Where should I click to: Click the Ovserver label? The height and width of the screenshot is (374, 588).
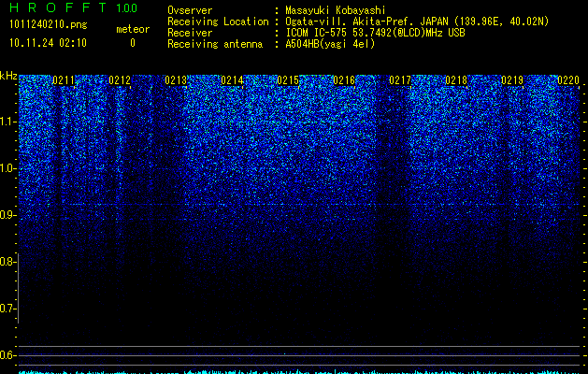190,10
